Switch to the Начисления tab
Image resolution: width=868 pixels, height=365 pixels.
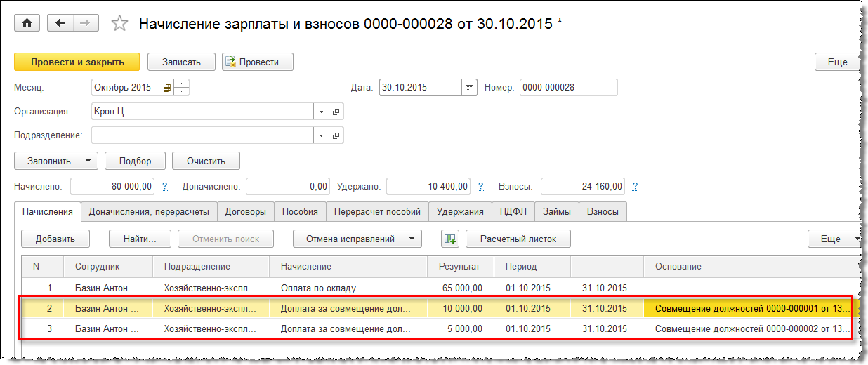(x=47, y=211)
